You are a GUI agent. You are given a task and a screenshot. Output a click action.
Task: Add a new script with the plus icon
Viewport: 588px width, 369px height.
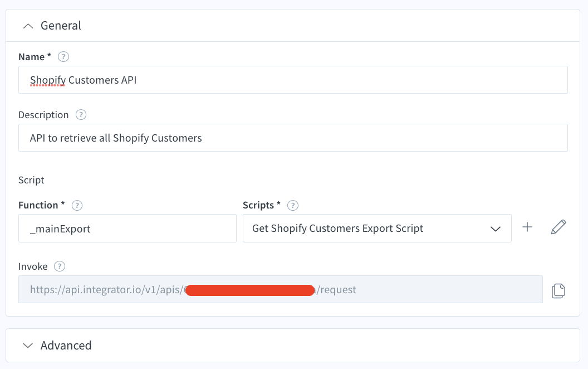coord(527,227)
